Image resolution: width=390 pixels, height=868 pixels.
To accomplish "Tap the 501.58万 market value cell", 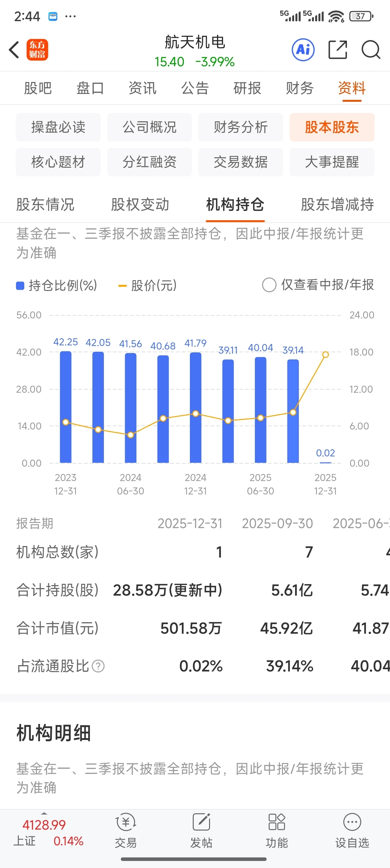I will (x=191, y=628).
